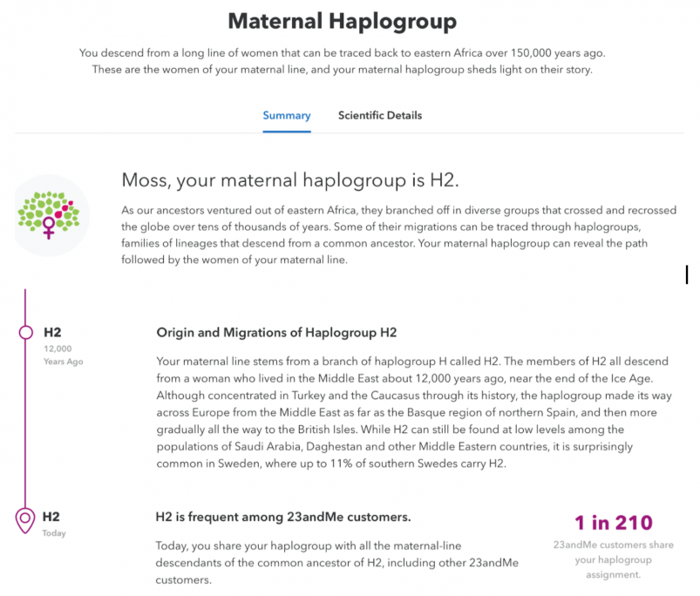The width and height of the screenshot is (700, 596).
Task: Click the blue underline beneath Summary tab
Action: [x=287, y=132]
